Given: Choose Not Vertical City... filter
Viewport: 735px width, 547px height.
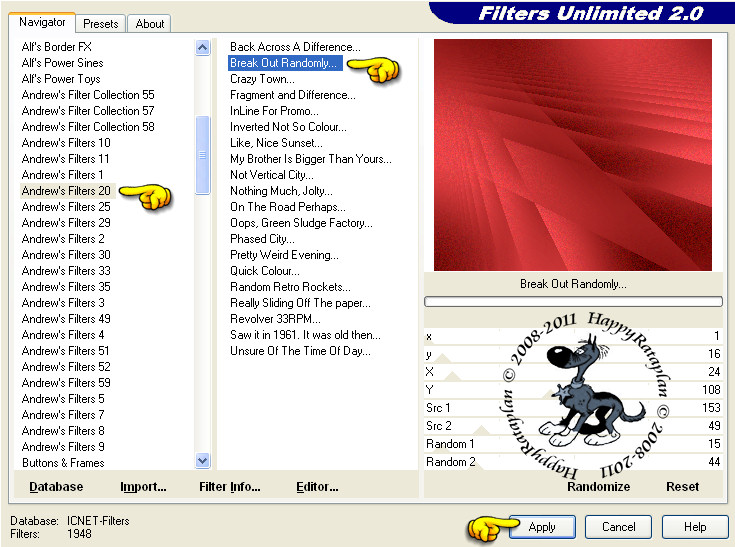Looking at the screenshot, I should 272,175.
